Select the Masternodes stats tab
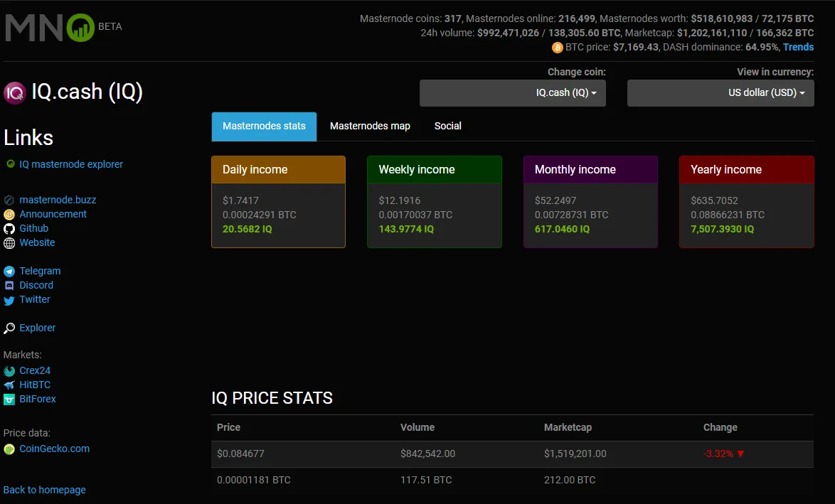 tap(264, 126)
